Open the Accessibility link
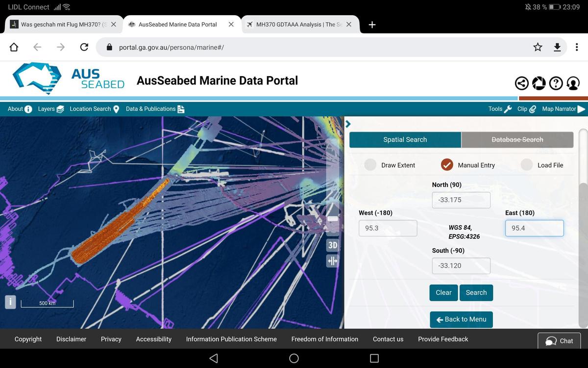 click(x=154, y=339)
